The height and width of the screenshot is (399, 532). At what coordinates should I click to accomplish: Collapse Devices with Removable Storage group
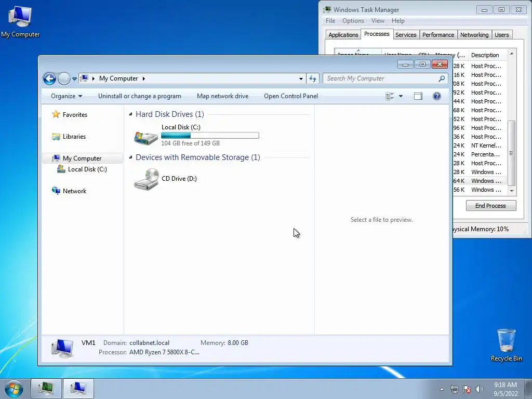(x=130, y=157)
